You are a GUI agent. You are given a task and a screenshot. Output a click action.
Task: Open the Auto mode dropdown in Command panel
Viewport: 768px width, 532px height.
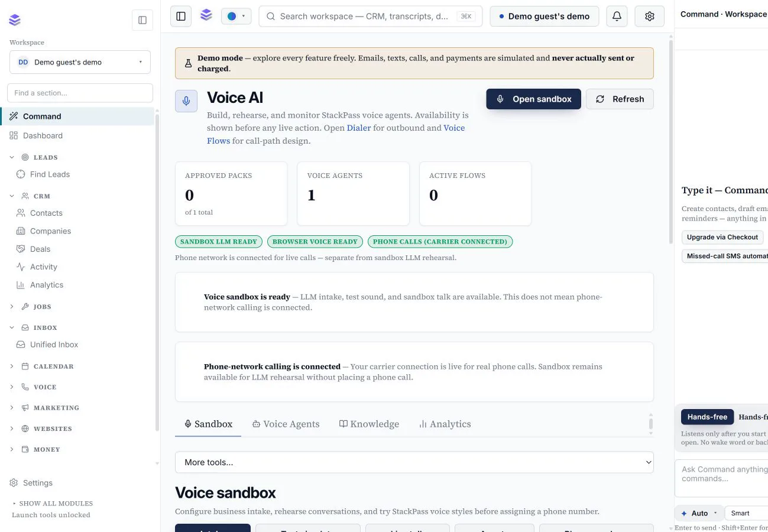[699, 513]
